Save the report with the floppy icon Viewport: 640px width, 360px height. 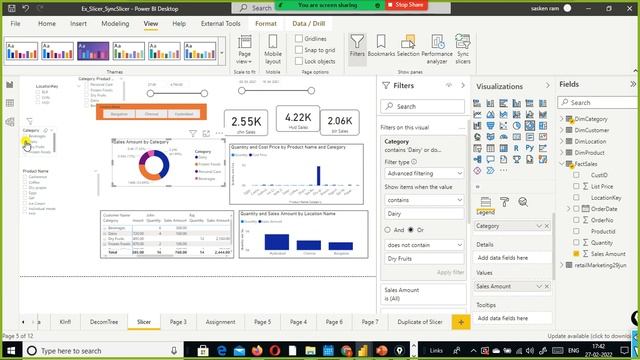12,8
